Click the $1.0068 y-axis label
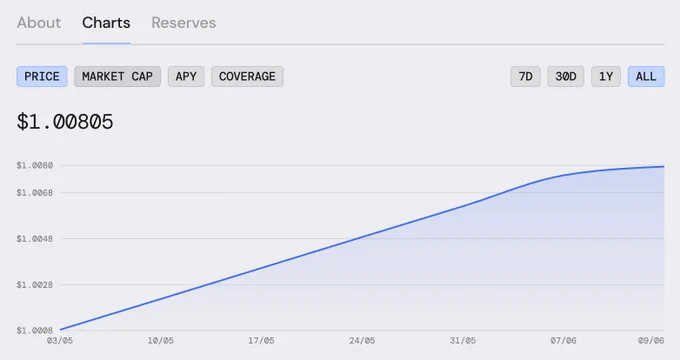The image size is (680, 360). (35, 193)
